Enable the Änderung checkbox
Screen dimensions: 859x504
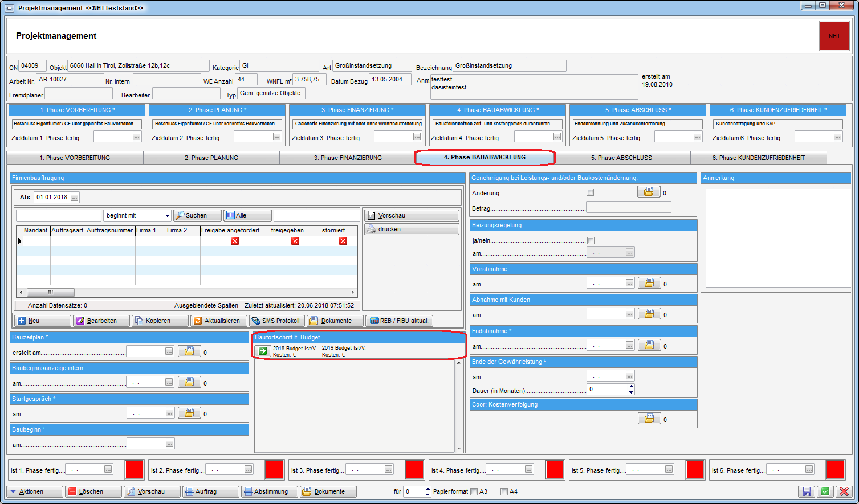(x=591, y=192)
